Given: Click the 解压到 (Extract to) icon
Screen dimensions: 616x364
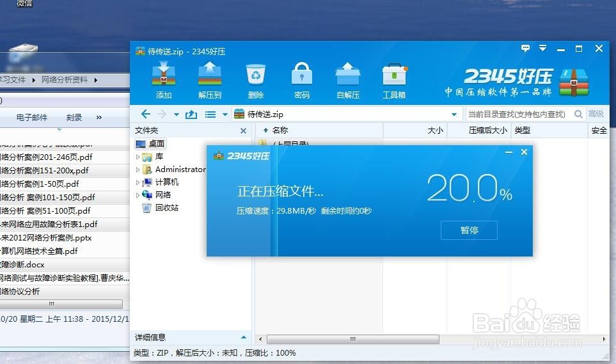Looking at the screenshot, I should point(210,80).
